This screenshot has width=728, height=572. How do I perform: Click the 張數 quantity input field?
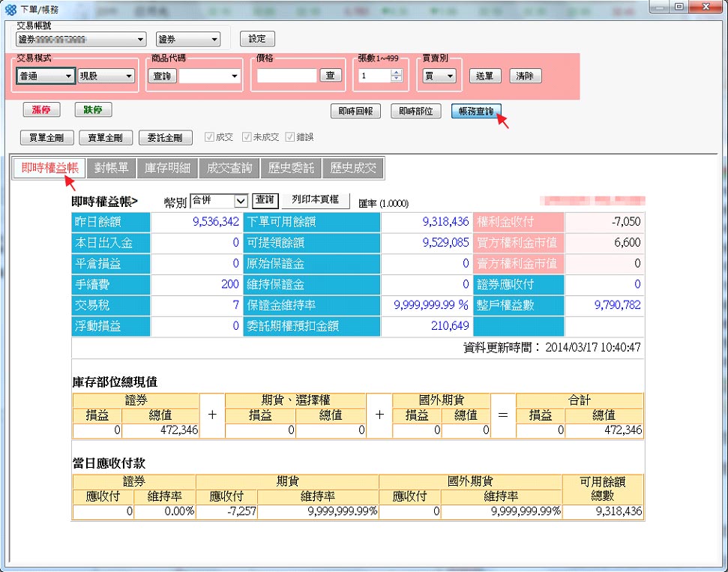pos(374,76)
